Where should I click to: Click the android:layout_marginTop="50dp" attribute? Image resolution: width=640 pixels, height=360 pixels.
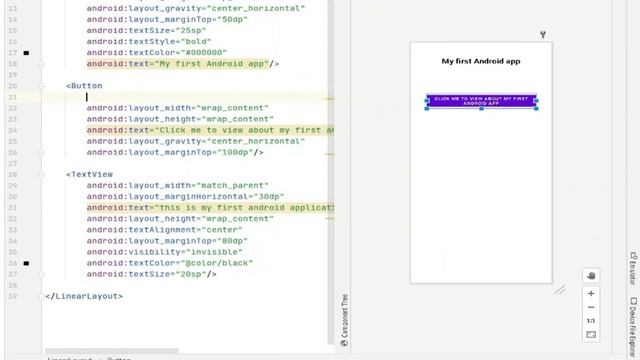click(x=167, y=20)
